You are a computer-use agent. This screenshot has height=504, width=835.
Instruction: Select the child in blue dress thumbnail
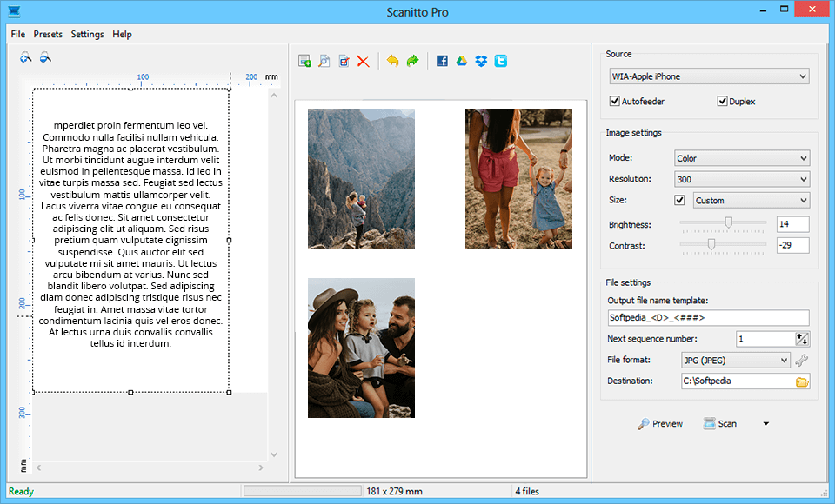click(x=518, y=178)
